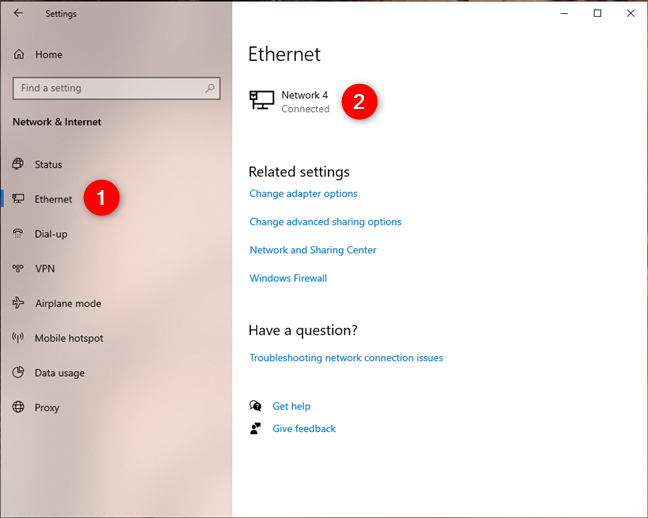Click the Ethernet monitor icon in sidebar
648x518 pixels.
tap(18, 198)
